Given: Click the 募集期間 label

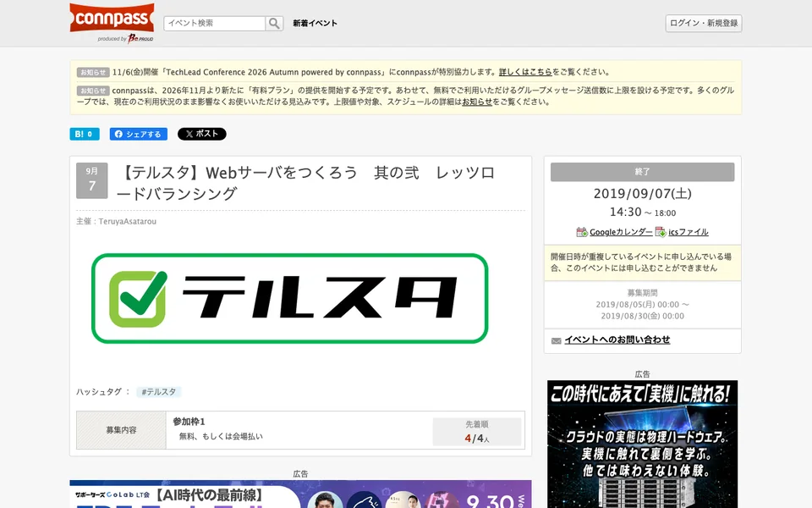Looking at the screenshot, I should (642, 293).
